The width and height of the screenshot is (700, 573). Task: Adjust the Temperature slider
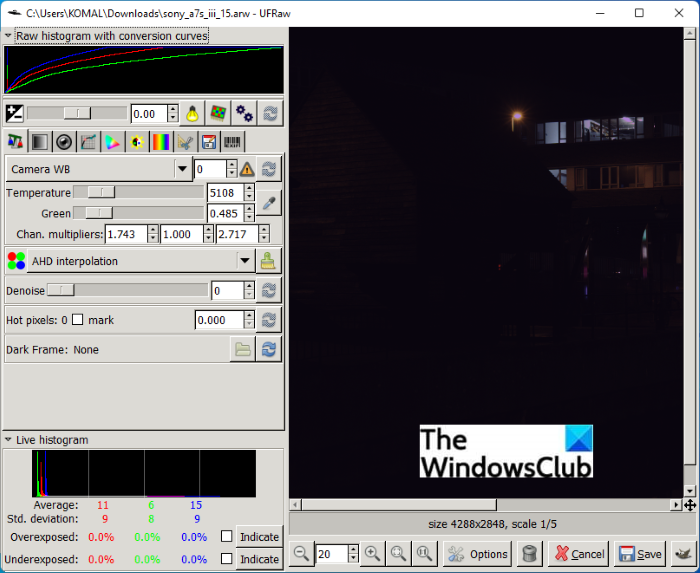pos(138,192)
